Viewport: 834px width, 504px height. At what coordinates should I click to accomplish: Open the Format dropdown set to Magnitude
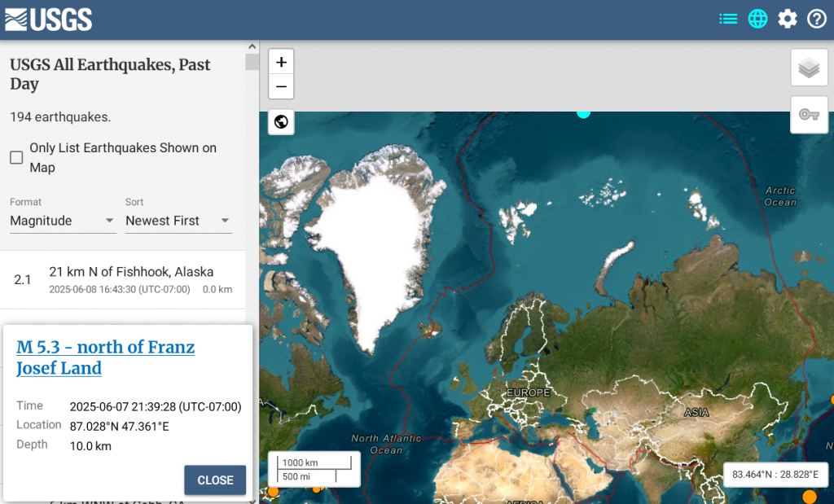(x=62, y=221)
